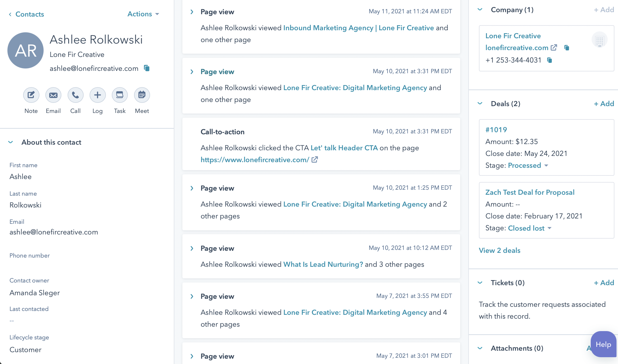Click the Call phone icon button
Image resolution: width=618 pixels, height=364 pixels.
(x=75, y=95)
